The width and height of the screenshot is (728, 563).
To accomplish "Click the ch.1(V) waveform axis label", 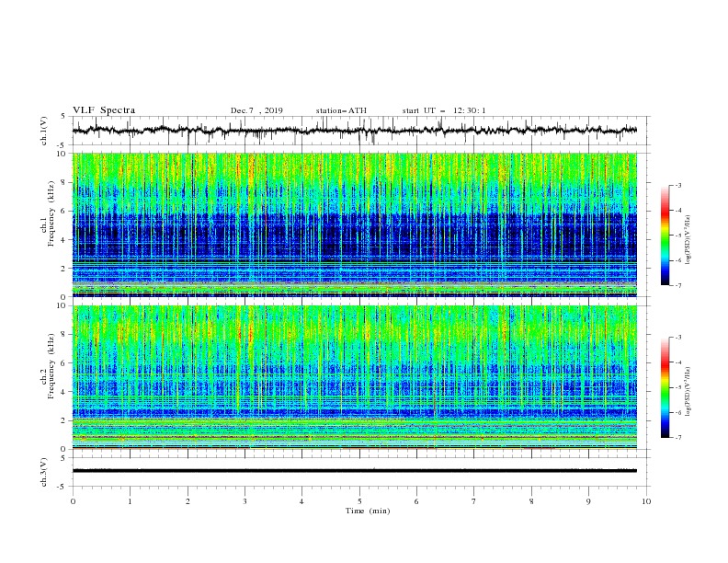I will click(44, 131).
